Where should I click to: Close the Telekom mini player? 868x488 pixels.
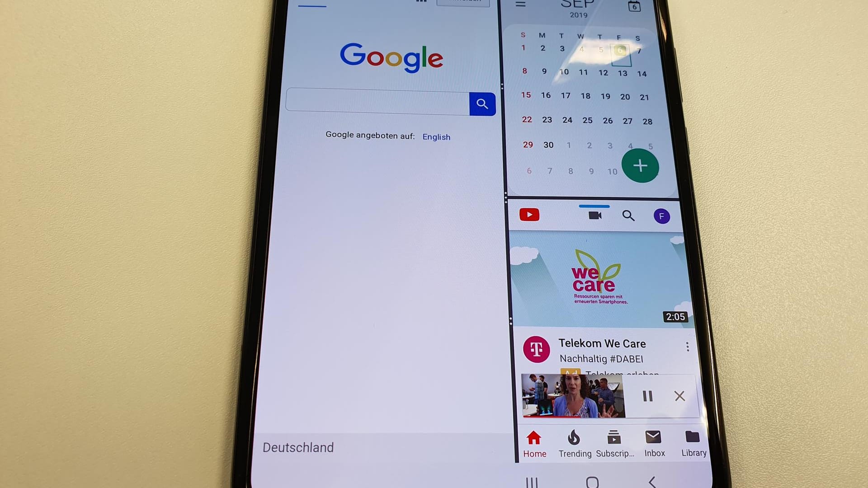(679, 396)
